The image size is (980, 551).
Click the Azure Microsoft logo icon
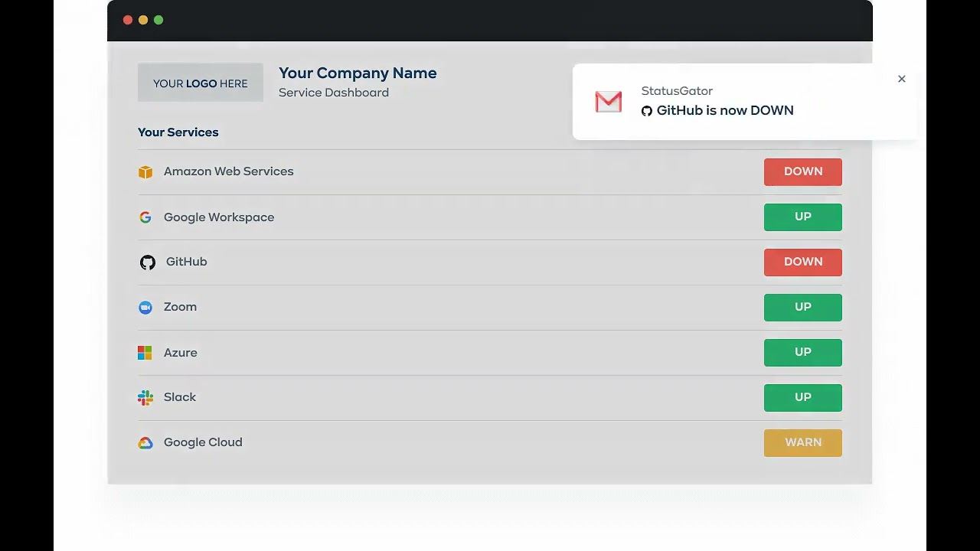point(145,353)
